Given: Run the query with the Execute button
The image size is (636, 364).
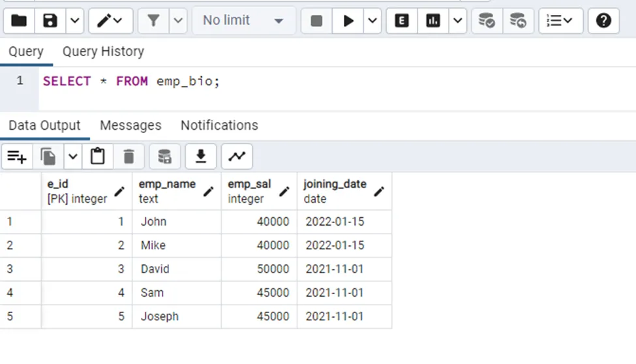Looking at the screenshot, I should [348, 21].
